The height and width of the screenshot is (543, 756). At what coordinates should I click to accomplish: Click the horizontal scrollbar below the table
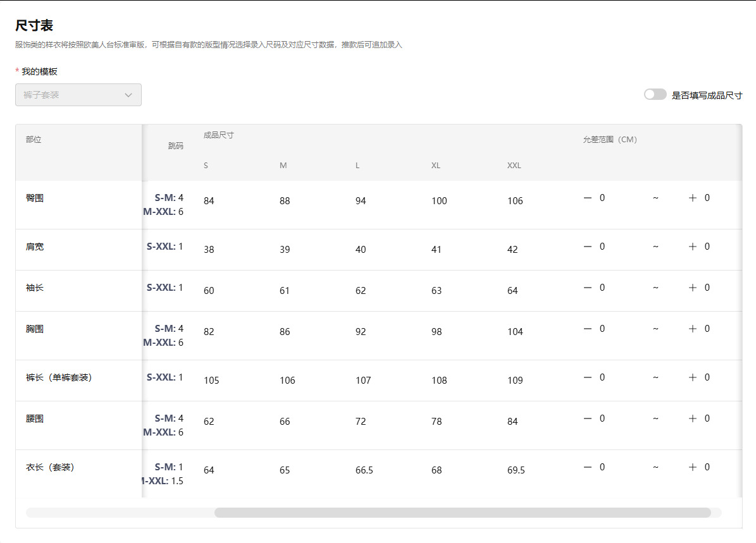pyautogui.click(x=467, y=513)
